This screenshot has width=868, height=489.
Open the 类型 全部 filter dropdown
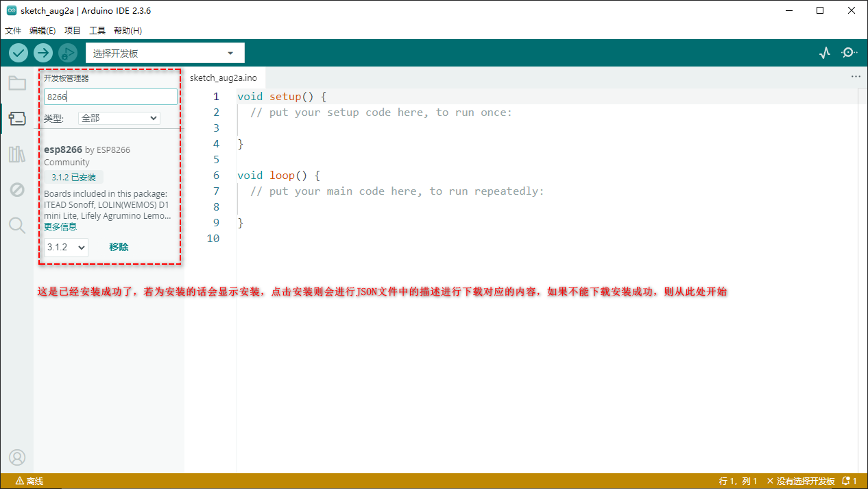pyautogui.click(x=119, y=118)
